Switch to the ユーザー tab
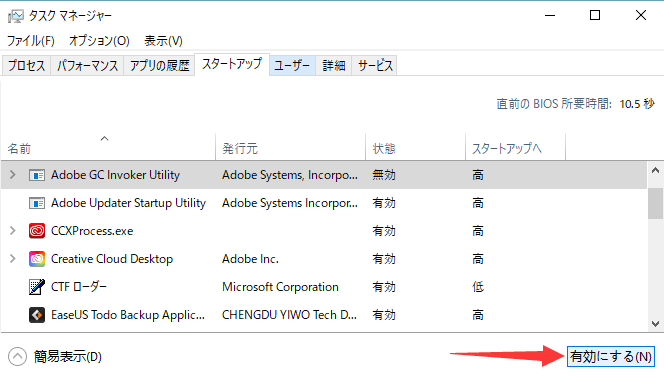This screenshot has height=379, width=664. pos(292,65)
